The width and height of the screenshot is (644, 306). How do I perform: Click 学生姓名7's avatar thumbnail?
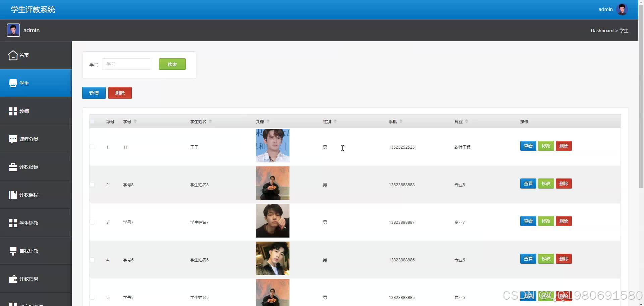pyautogui.click(x=273, y=221)
